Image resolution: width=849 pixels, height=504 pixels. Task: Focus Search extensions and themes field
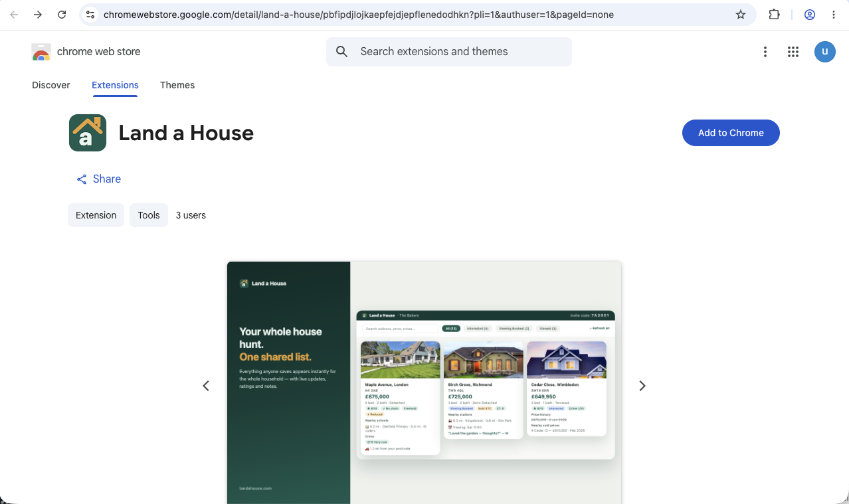[x=448, y=52]
